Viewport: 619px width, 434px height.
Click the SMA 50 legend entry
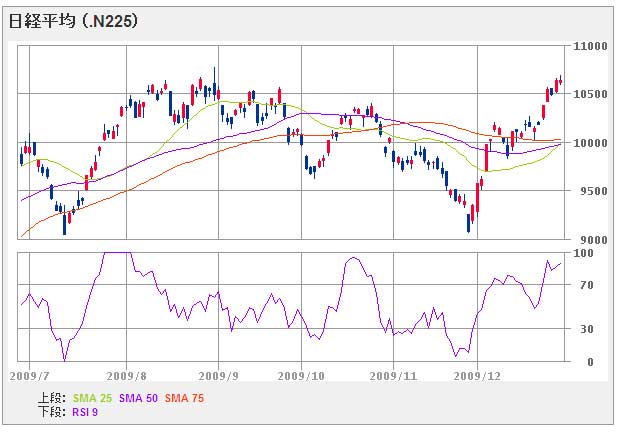139,398
